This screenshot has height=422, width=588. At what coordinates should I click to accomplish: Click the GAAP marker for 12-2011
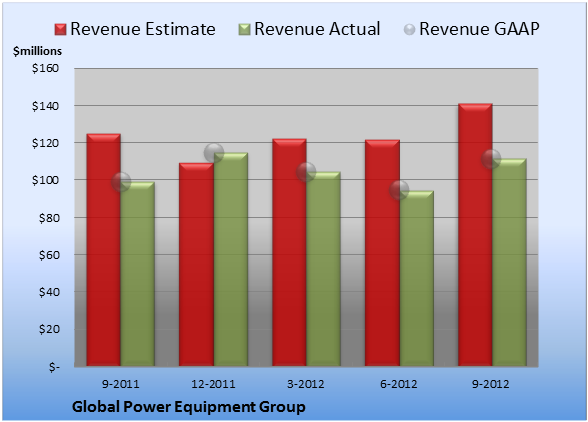point(214,153)
